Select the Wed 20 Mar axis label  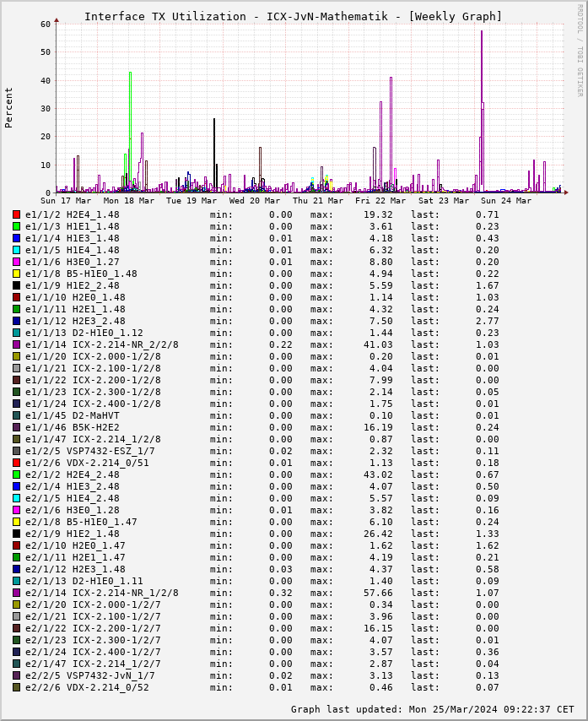tap(254, 201)
